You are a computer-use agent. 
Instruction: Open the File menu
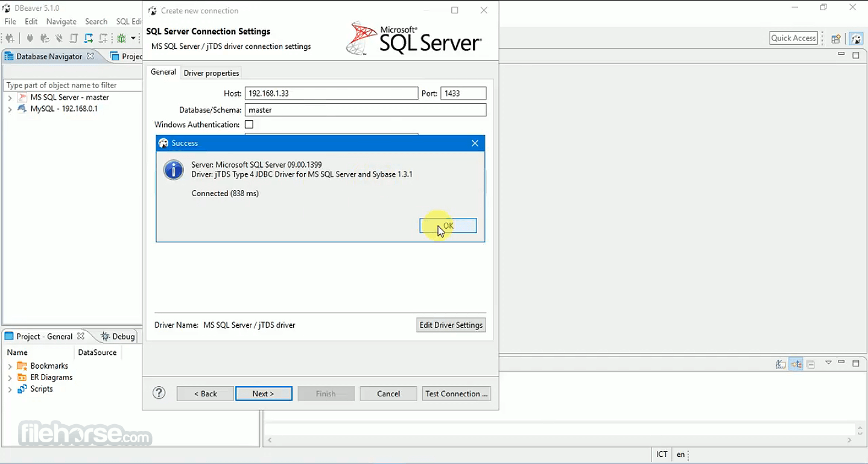pos(10,22)
